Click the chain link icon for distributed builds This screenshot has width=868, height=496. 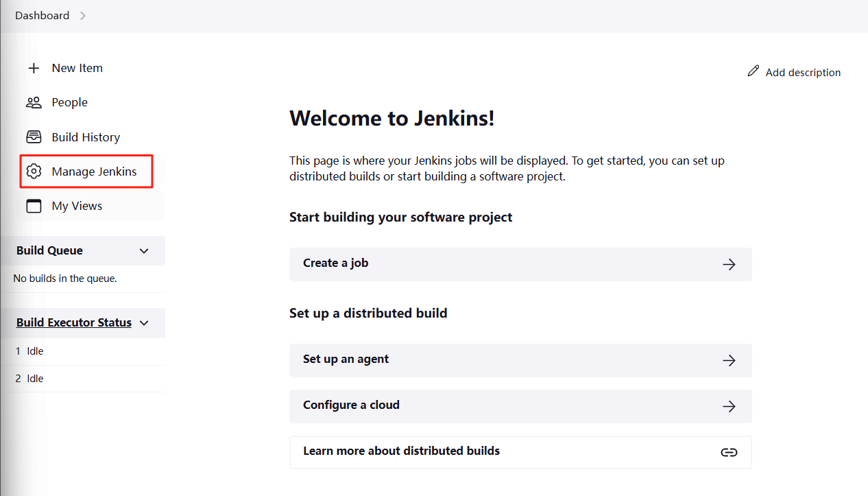tap(729, 452)
